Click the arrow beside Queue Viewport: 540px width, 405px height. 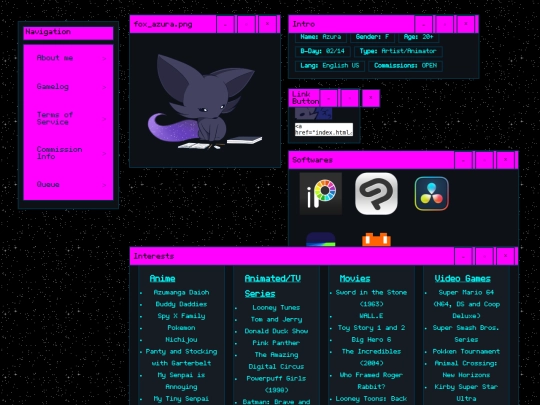(x=104, y=185)
